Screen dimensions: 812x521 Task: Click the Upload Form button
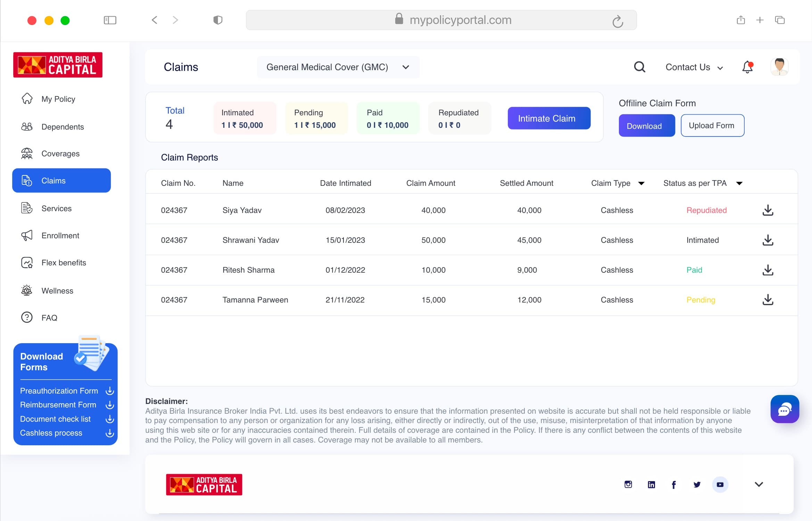[x=712, y=125]
